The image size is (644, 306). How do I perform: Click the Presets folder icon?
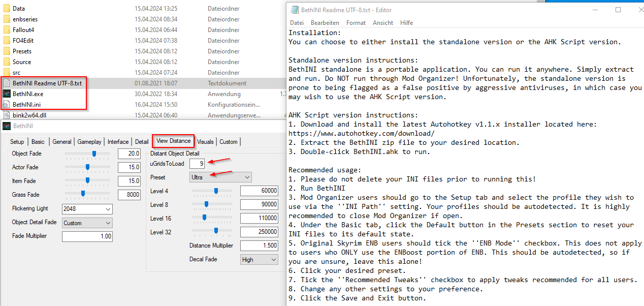[x=7, y=51]
